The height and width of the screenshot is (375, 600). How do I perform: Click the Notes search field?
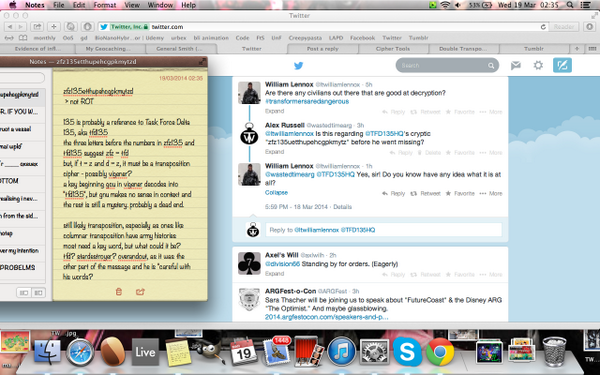coord(22,78)
